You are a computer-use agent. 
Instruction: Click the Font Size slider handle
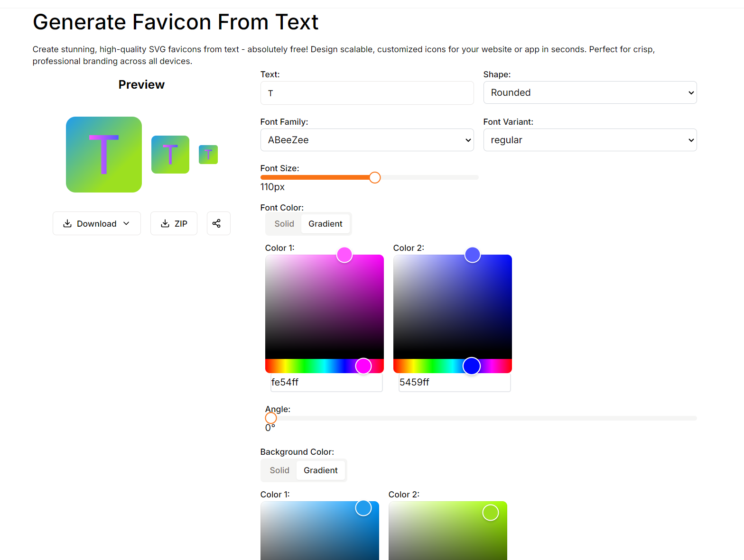[x=375, y=177]
